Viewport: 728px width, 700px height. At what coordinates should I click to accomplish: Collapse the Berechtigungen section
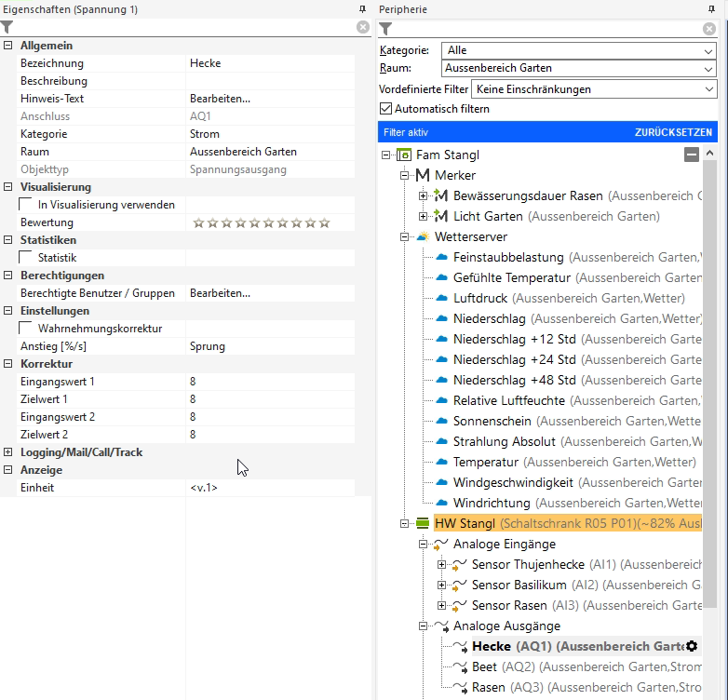(x=7, y=275)
